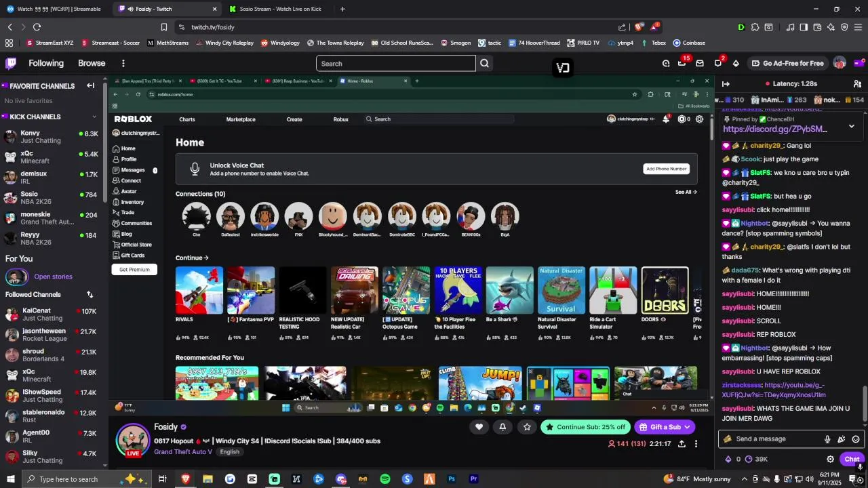Image resolution: width=868 pixels, height=488 pixels.
Task: Click the star favorite icon under stream
Action: (527, 426)
